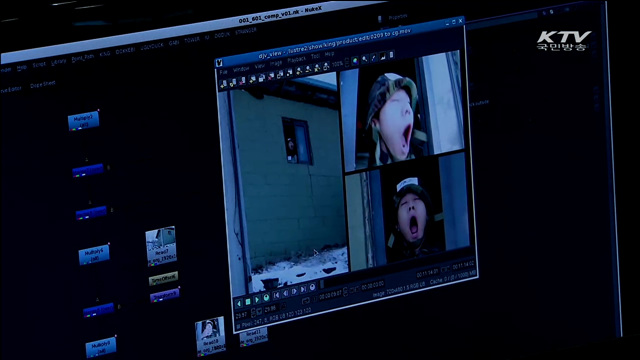The image size is (640, 360).
Task: Click the play forward button in djv_view
Action: 257,300
